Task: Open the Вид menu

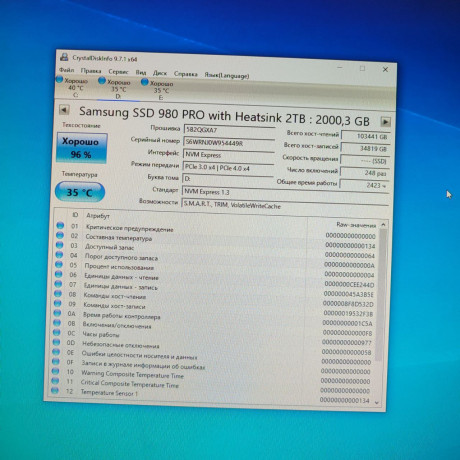Action: click(141, 72)
